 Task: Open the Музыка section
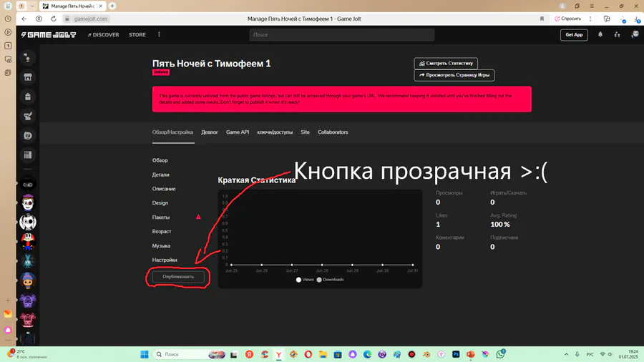(161, 246)
